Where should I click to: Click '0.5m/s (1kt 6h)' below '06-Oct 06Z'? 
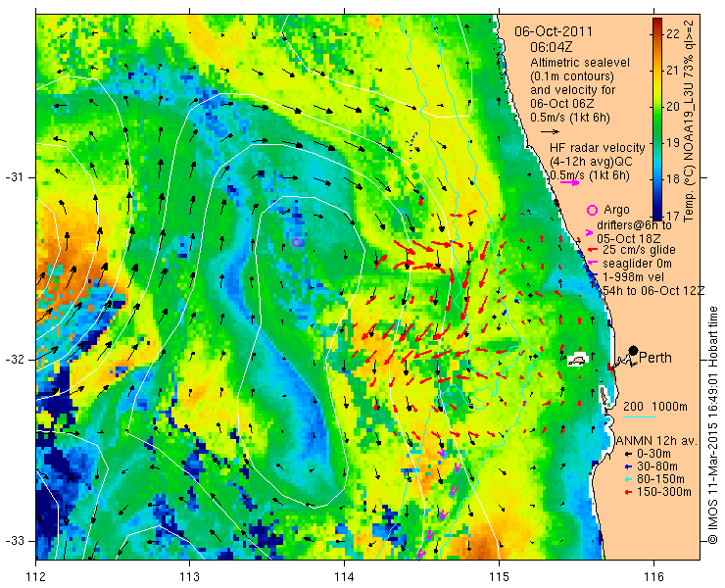coord(570,118)
